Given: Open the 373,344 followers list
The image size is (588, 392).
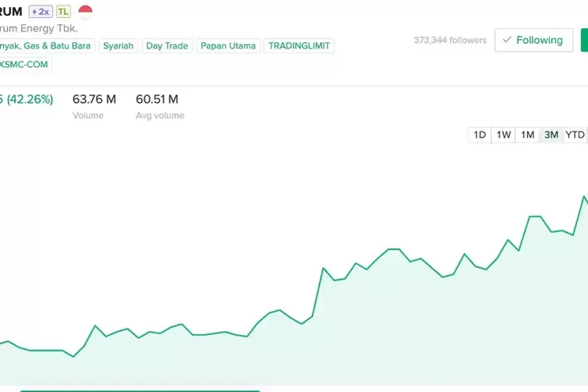Looking at the screenshot, I should (449, 40).
